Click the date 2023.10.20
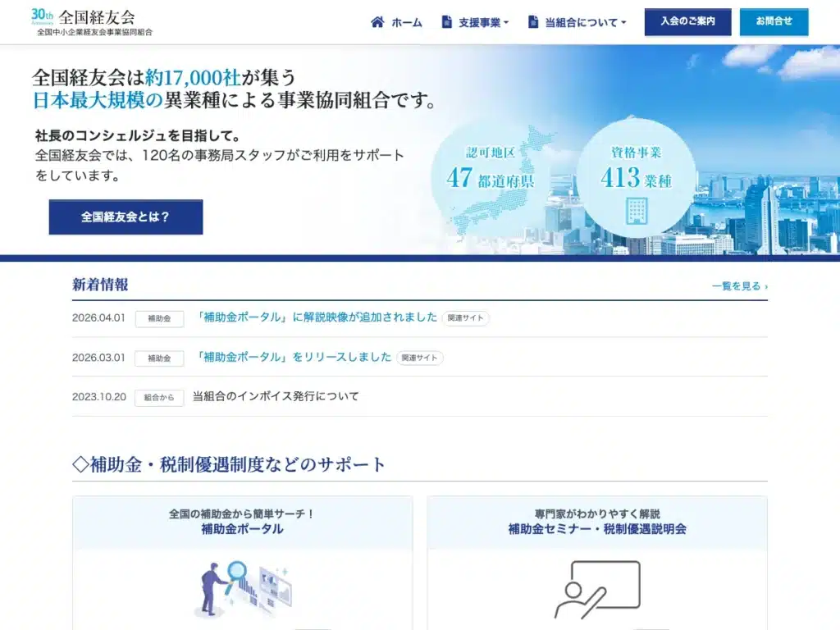Image resolution: width=840 pixels, height=630 pixels. pyautogui.click(x=99, y=397)
